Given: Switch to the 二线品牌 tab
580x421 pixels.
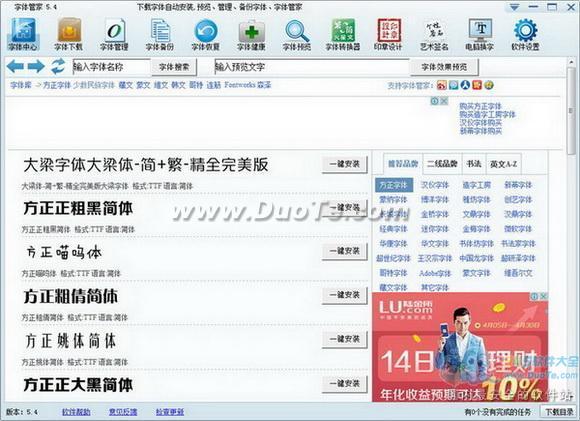Looking at the screenshot, I should coord(442,164).
